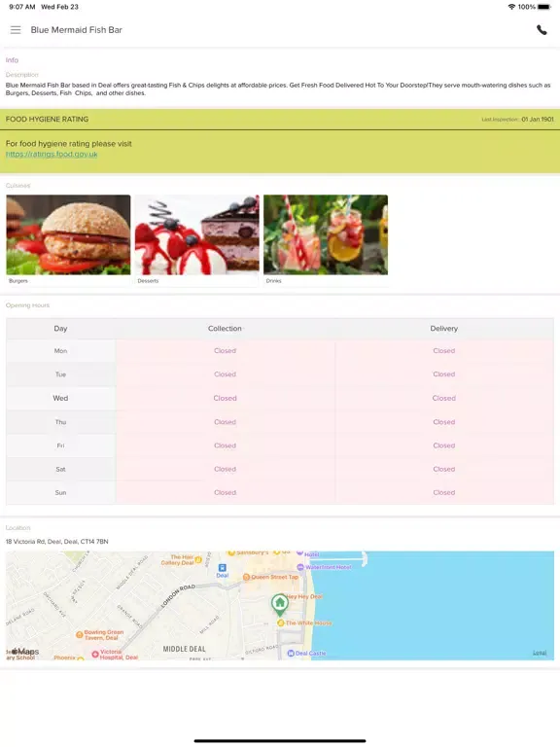Tap the phone call icon
560x747 pixels.
pyautogui.click(x=542, y=30)
